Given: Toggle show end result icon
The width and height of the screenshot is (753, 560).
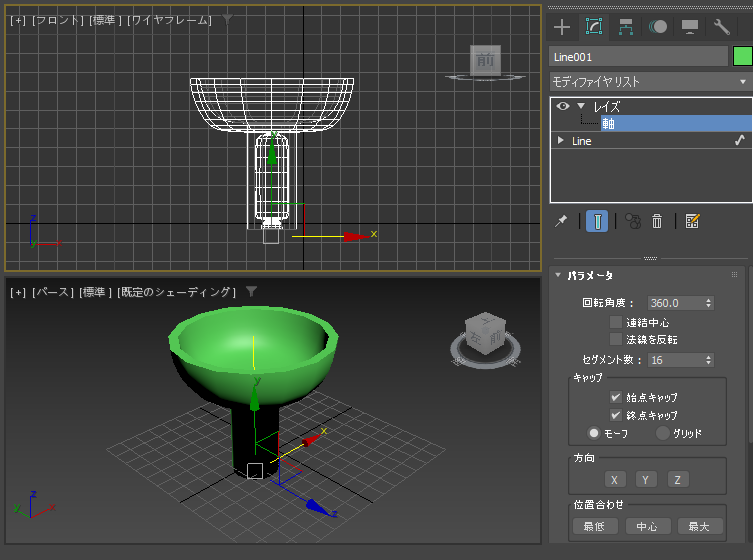Looking at the screenshot, I should point(597,221).
